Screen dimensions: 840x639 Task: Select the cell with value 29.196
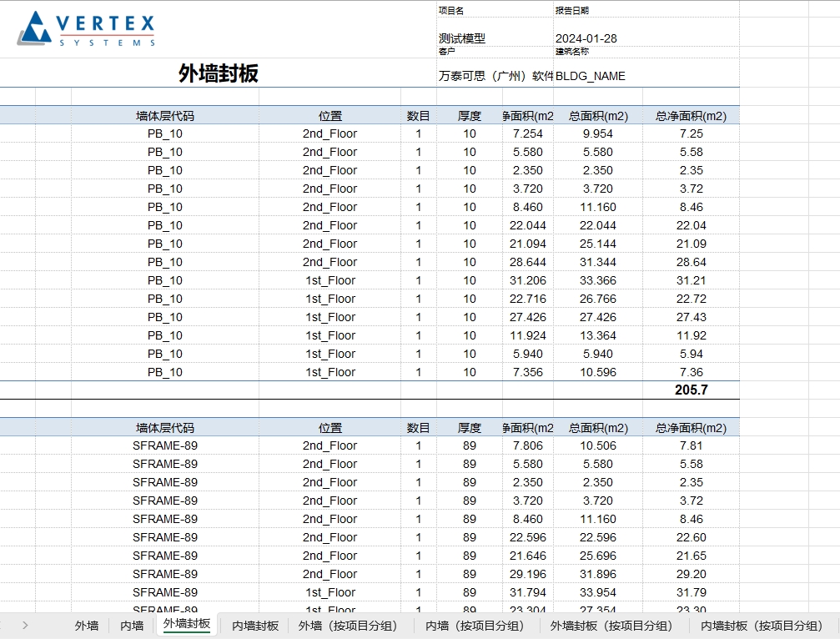(x=528, y=574)
